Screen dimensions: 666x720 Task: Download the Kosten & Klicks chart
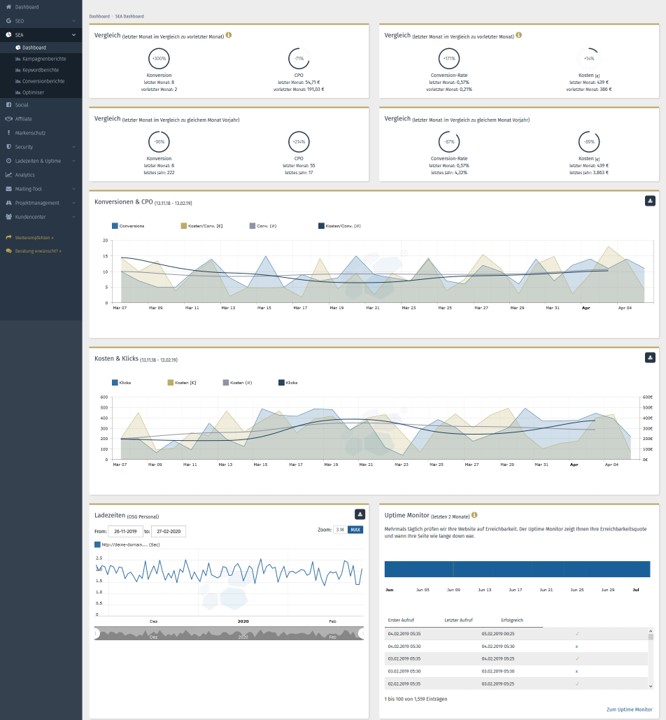point(650,357)
